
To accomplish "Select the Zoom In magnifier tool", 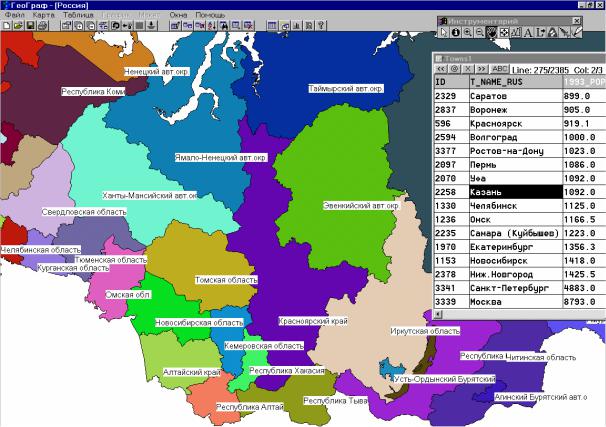I will tap(468, 32).
